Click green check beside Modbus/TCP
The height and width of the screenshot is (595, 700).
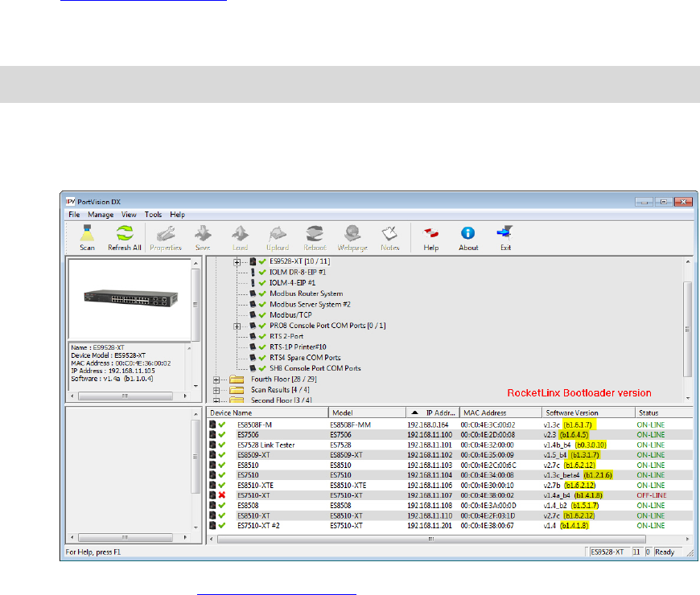(x=262, y=315)
